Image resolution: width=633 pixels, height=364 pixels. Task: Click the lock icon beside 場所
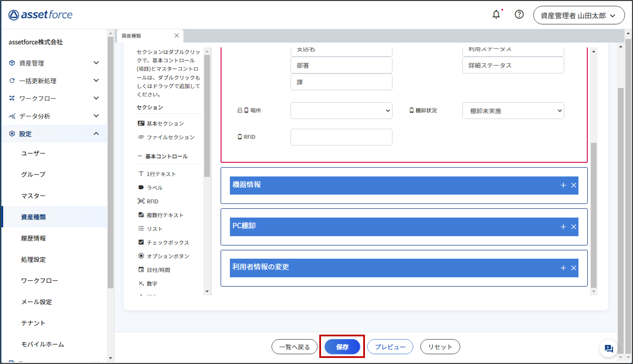coord(240,110)
